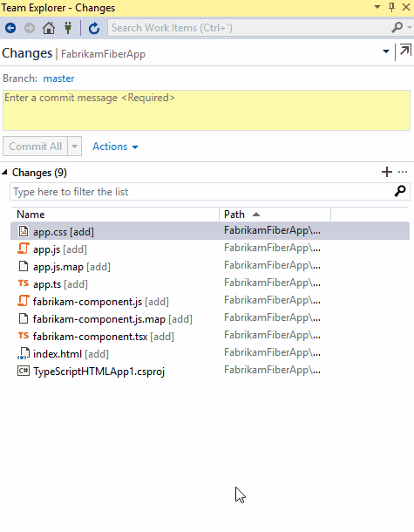Image resolution: width=414 pixels, height=532 pixels.
Task: Open window position dropdown in title bar
Action: pyautogui.click(x=377, y=7)
